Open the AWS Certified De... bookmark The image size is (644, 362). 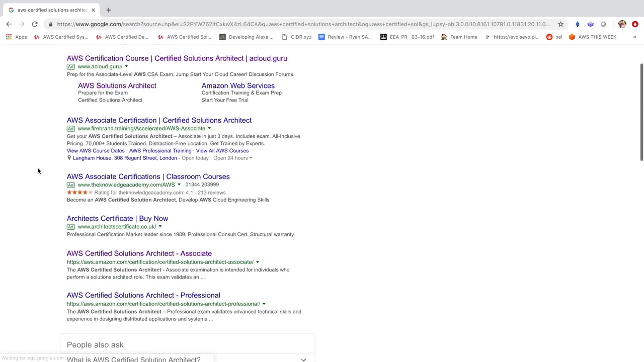(x=122, y=37)
